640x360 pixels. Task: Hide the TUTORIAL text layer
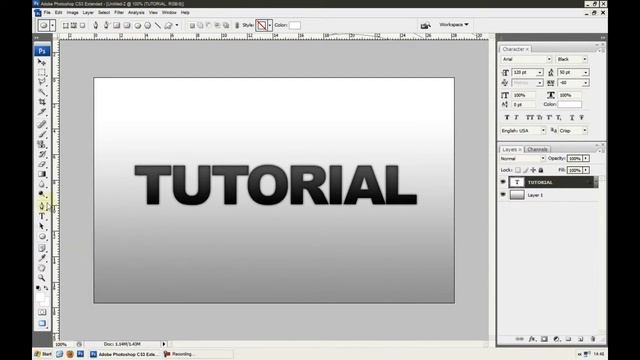(503, 182)
